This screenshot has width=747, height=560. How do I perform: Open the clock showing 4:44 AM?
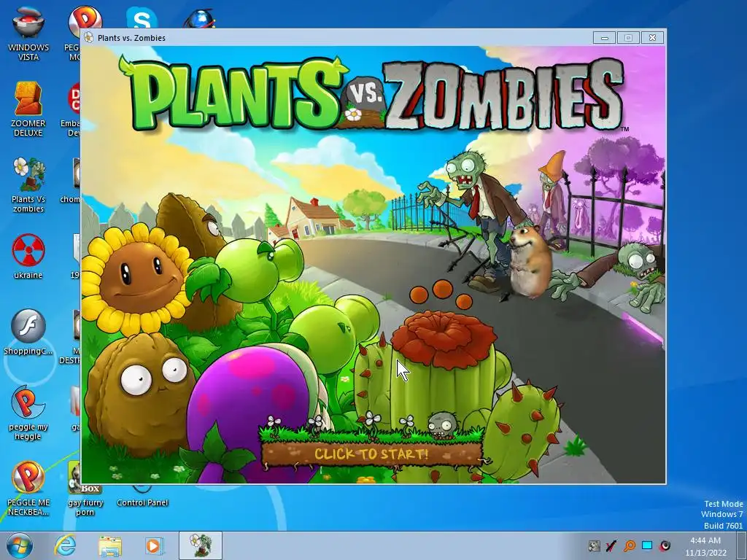[705, 546]
